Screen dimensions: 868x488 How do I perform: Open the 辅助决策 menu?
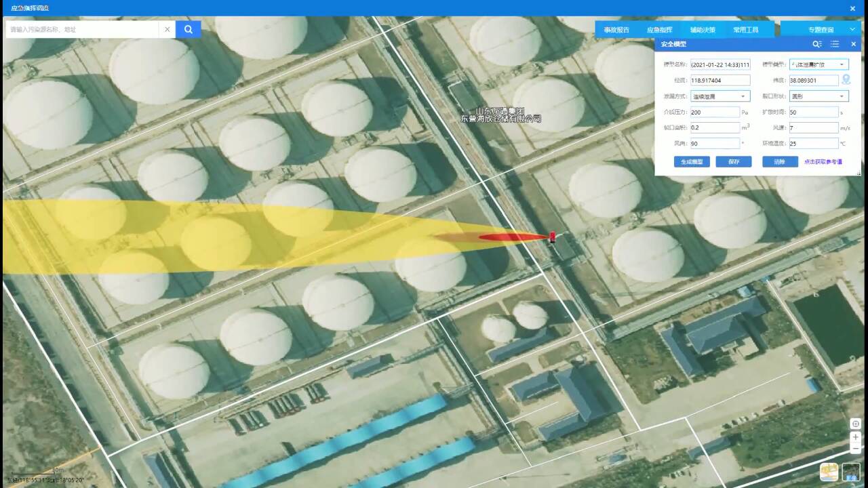click(703, 30)
